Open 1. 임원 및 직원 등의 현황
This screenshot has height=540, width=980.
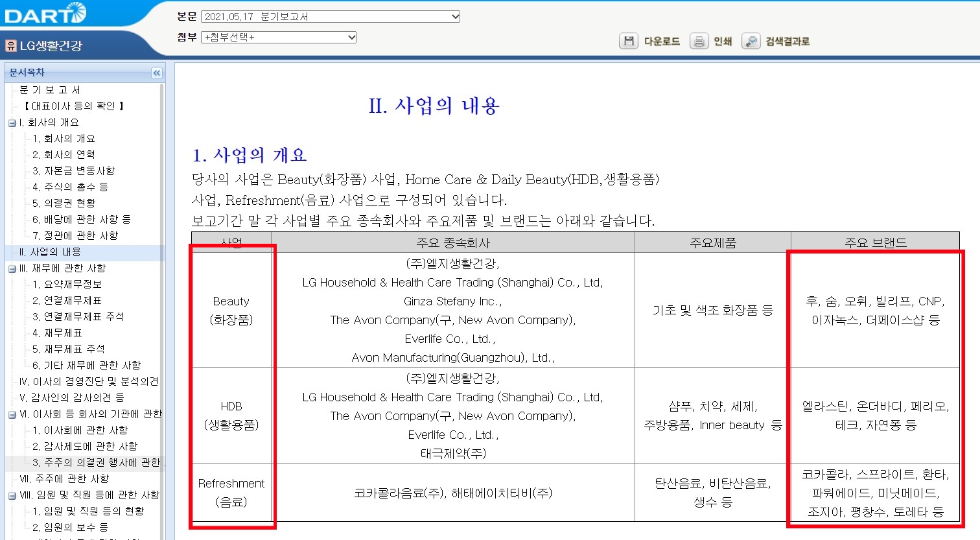click(88, 511)
